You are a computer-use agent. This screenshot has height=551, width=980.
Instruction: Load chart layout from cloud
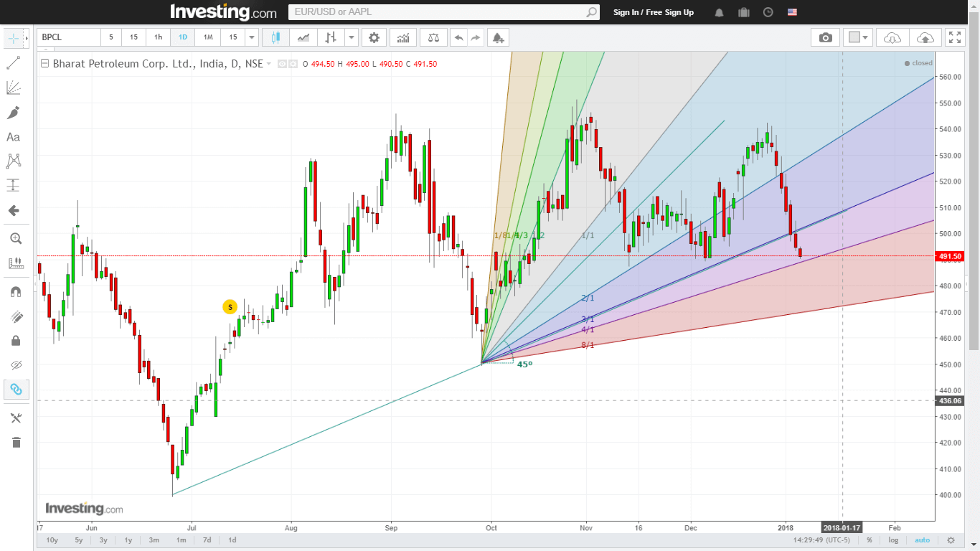[x=892, y=37]
